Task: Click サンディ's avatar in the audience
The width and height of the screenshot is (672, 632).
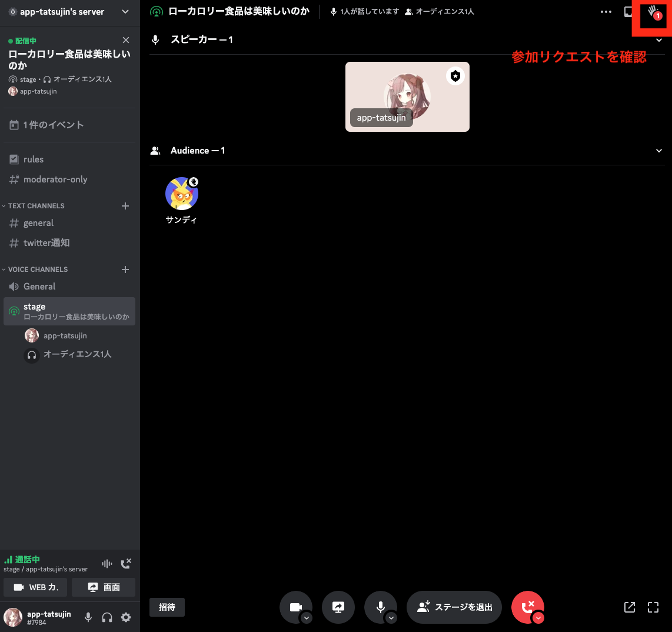Action: coord(182,193)
